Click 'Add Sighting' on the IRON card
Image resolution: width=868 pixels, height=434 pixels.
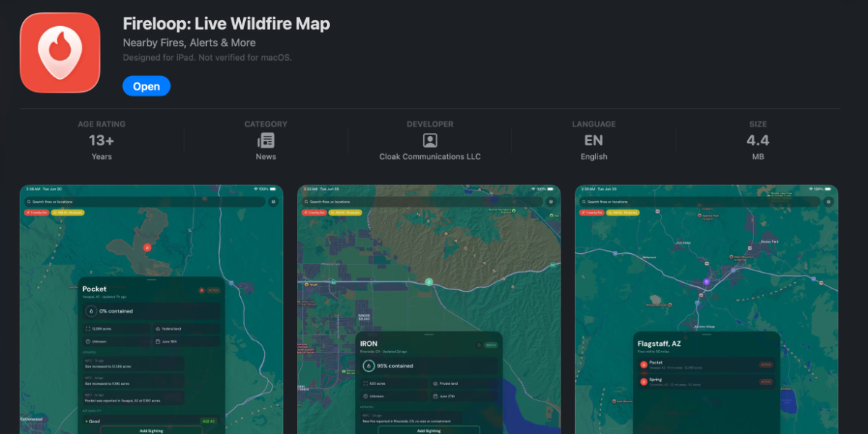click(x=429, y=430)
